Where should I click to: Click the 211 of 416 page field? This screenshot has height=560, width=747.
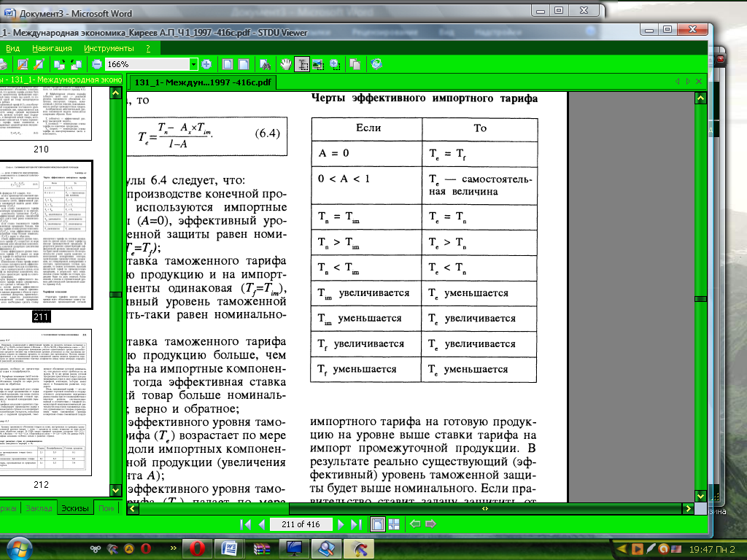(x=301, y=524)
